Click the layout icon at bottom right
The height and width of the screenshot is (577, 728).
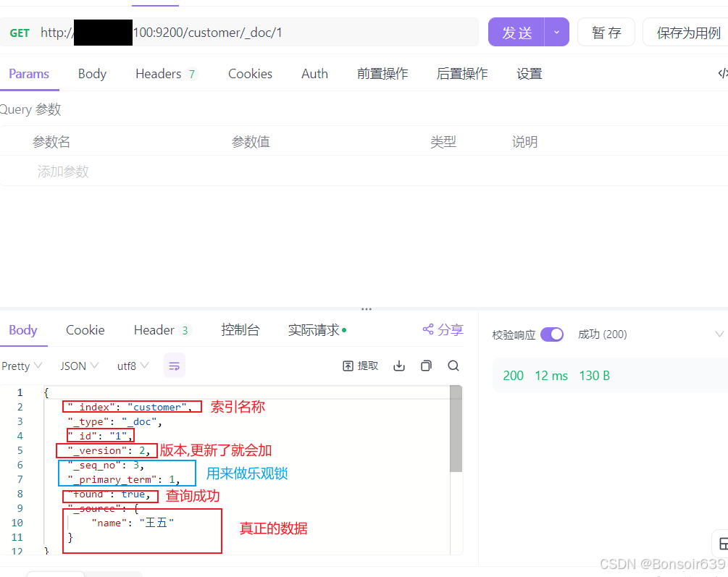click(x=722, y=543)
